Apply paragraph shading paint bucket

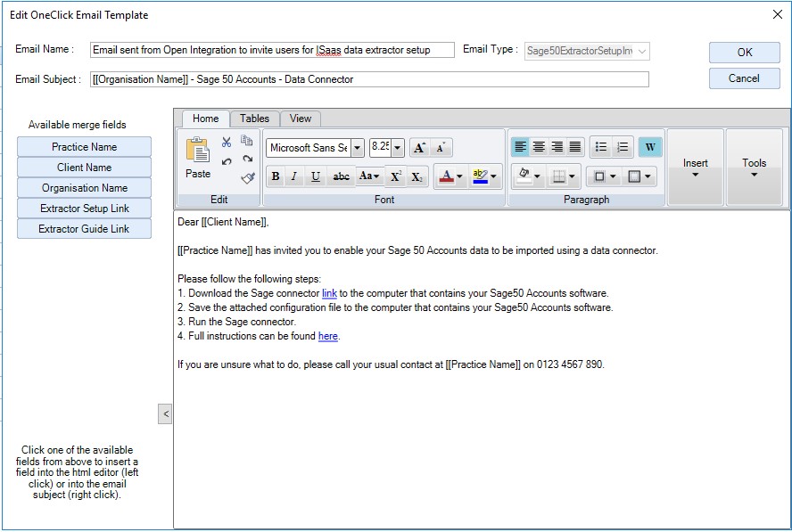pos(524,176)
